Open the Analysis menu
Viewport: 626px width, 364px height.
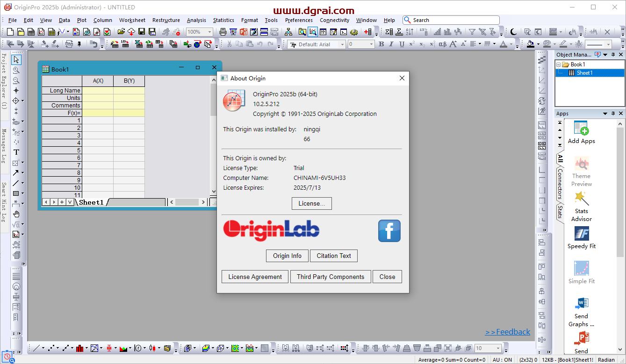click(196, 20)
